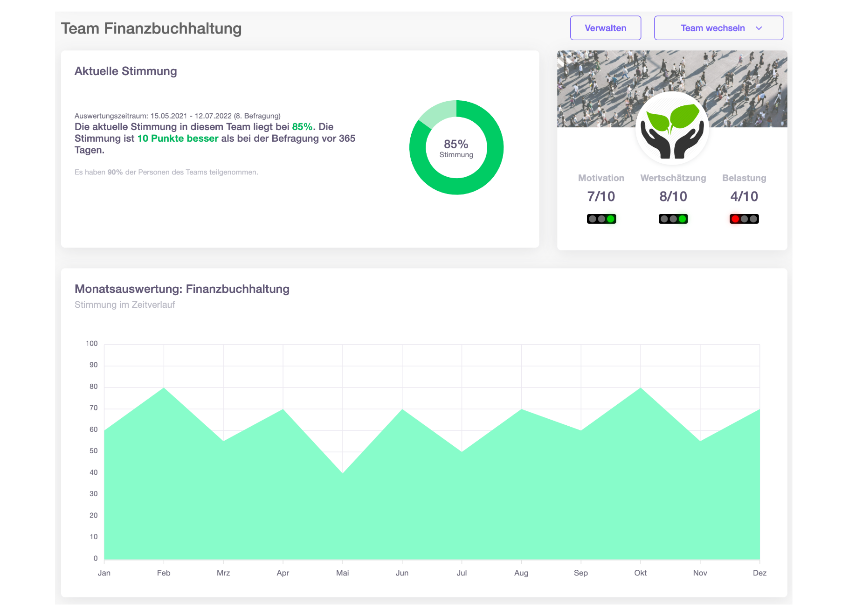Viewport: 849px width, 616px height.
Task: Click the 100 y-axis label
Action: pos(92,344)
